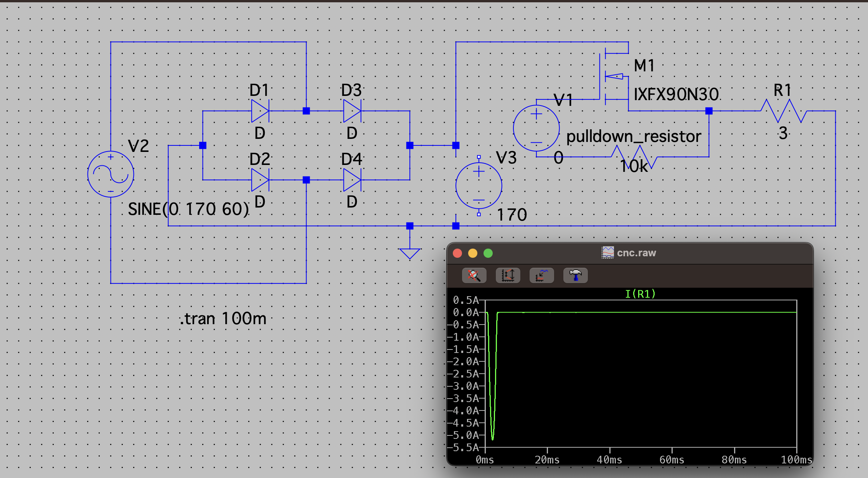Click the V3 voltage source symbol

click(x=479, y=186)
